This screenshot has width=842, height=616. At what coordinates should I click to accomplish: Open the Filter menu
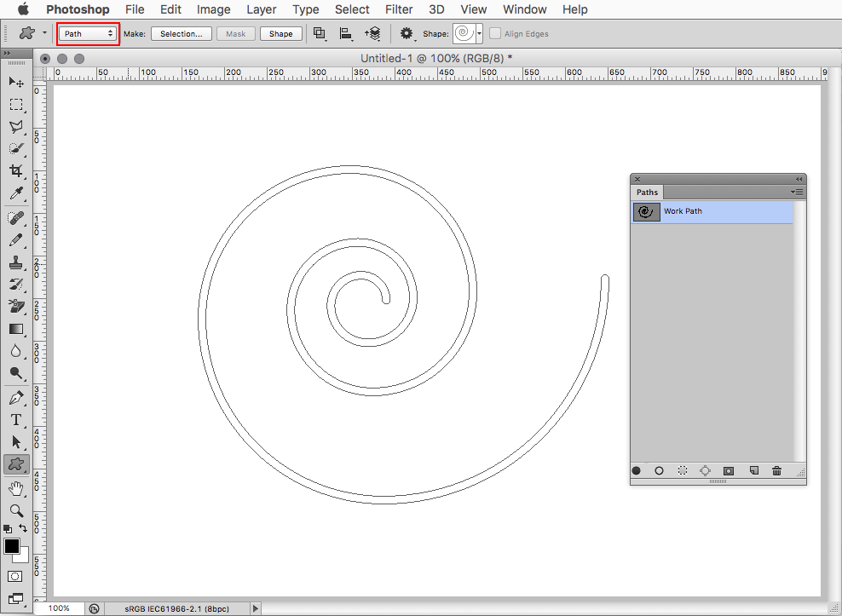click(398, 9)
